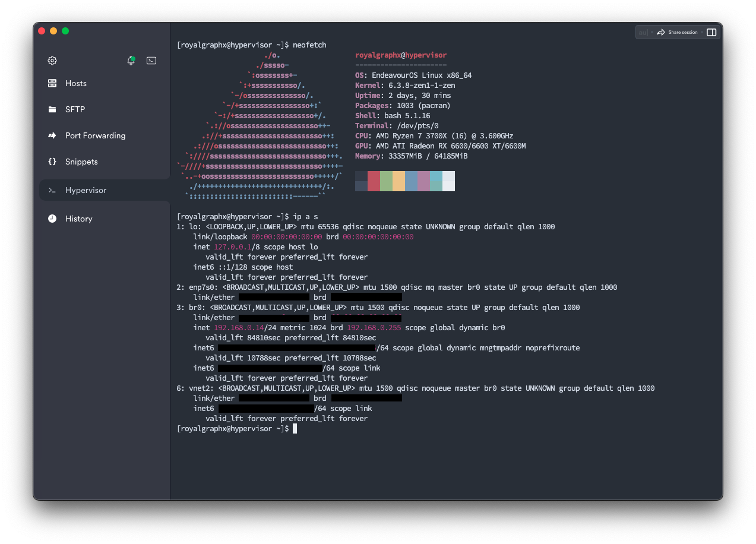Open a new local terminal icon
The height and width of the screenshot is (544, 756).
[x=151, y=61]
